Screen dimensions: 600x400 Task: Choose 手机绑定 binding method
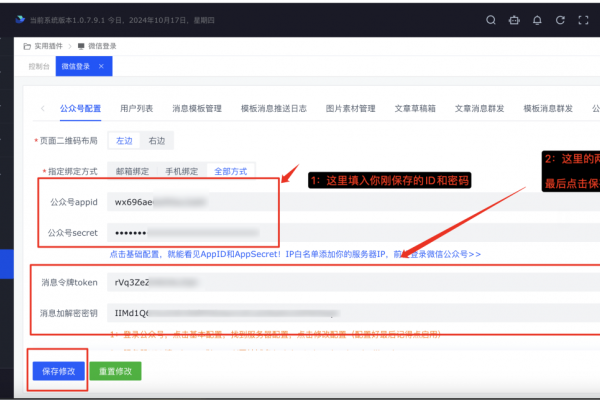click(182, 171)
